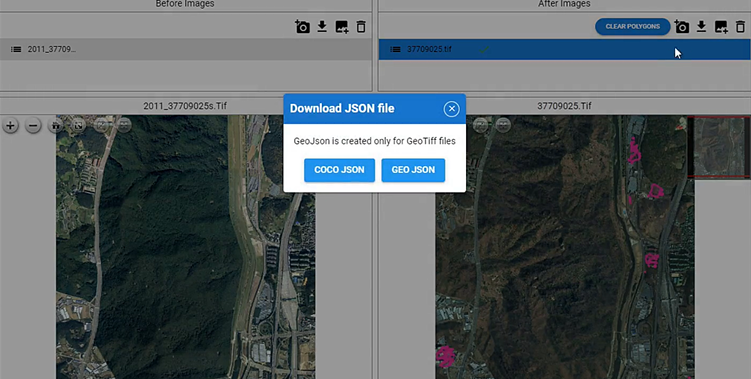
Task: Delete the selected Before Images entry
Action: click(361, 27)
